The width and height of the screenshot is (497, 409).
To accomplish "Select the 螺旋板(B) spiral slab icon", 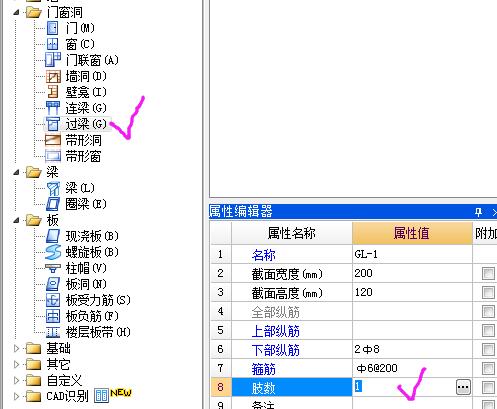I will click(53, 252).
